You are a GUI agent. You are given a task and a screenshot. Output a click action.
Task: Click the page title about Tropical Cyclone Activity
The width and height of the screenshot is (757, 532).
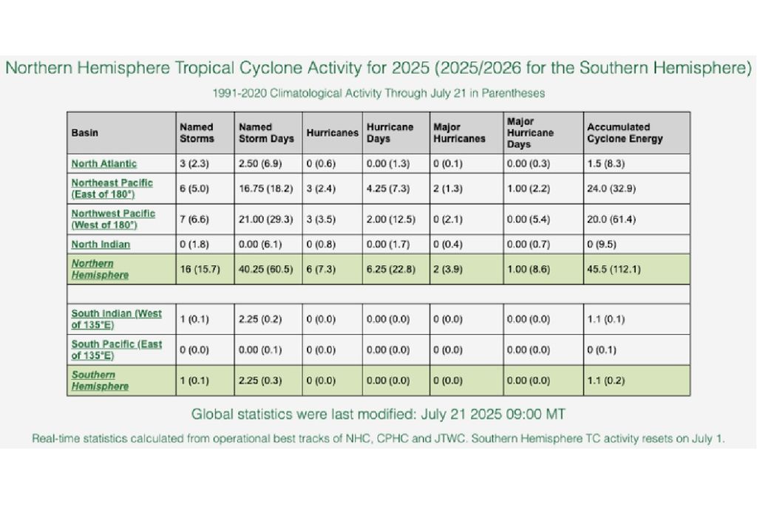[378, 69]
